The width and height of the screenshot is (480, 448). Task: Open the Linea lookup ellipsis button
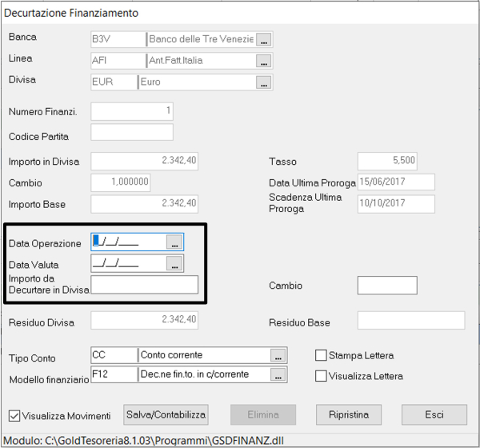pyautogui.click(x=263, y=61)
